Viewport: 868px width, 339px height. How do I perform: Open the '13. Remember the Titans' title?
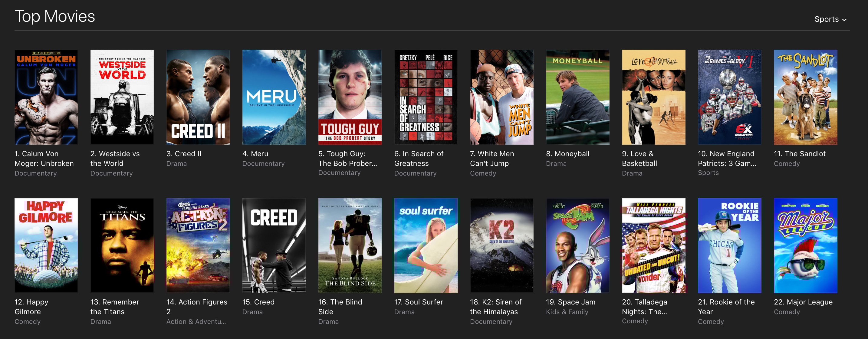pyautogui.click(x=115, y=307)
